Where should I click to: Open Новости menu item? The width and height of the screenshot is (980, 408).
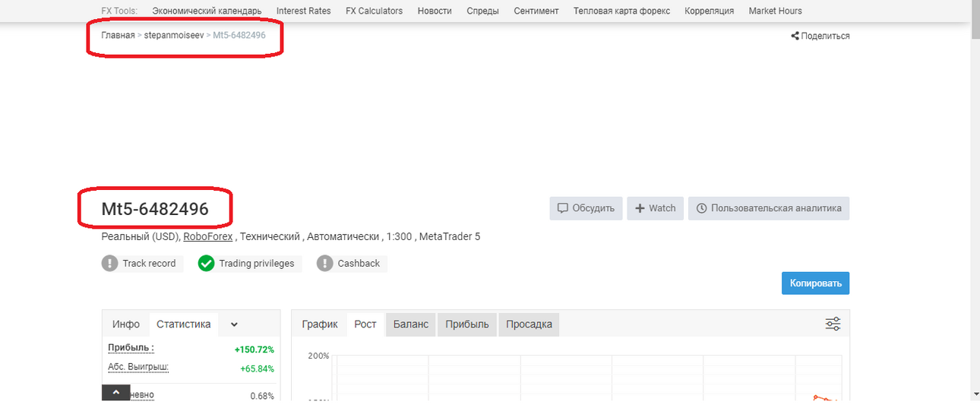[435, 11]
